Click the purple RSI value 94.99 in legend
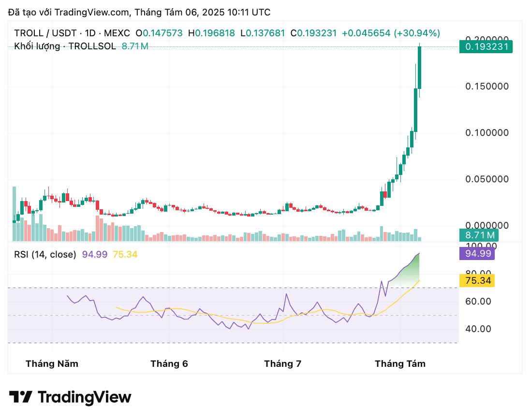 [95, 254]
